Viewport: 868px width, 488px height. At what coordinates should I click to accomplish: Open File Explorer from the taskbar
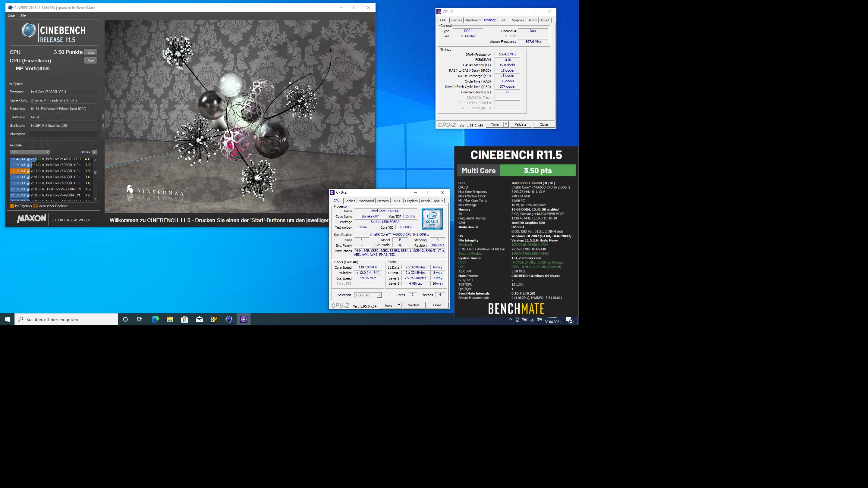click(170, 319)
